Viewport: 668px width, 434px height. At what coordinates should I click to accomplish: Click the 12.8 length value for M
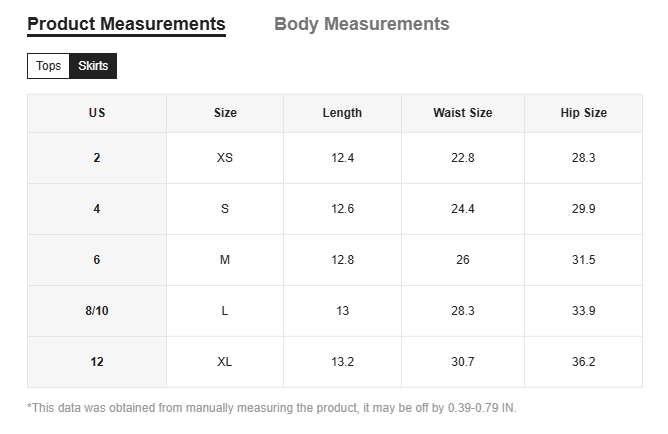pos(342,260)
